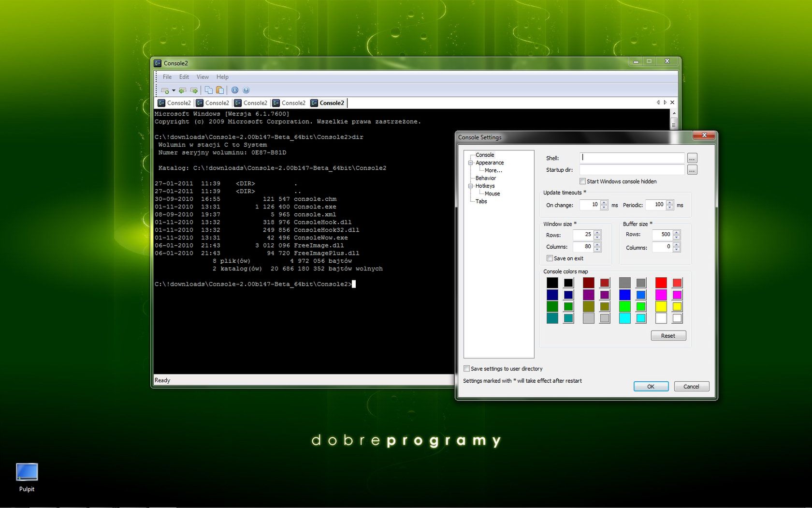Select Console in the settings tree
Image resolution: width=812 pixels, height=508 pixels.
pyautogui.click(x=485, y=155)
